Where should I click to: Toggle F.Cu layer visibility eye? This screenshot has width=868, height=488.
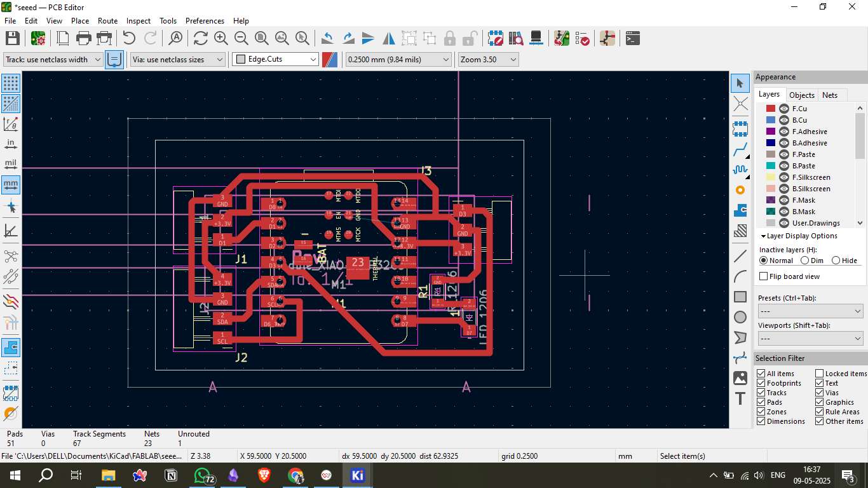(x=784, y=109)
